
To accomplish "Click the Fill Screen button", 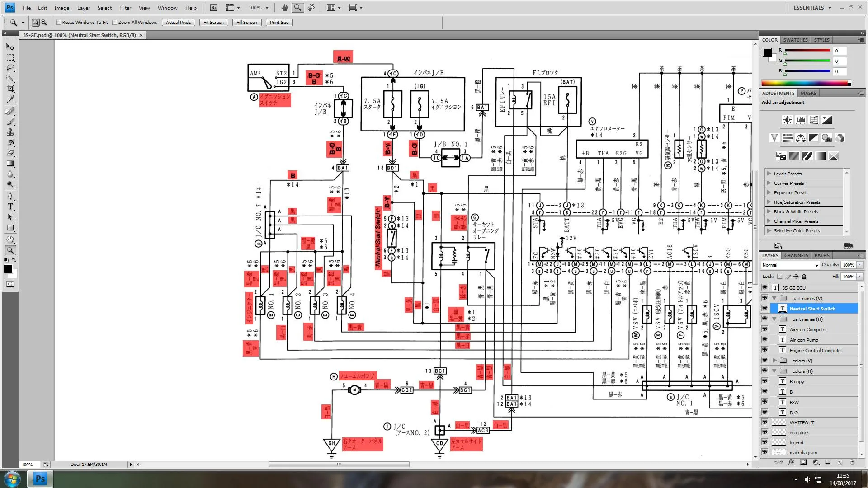I will coord(247,22).
